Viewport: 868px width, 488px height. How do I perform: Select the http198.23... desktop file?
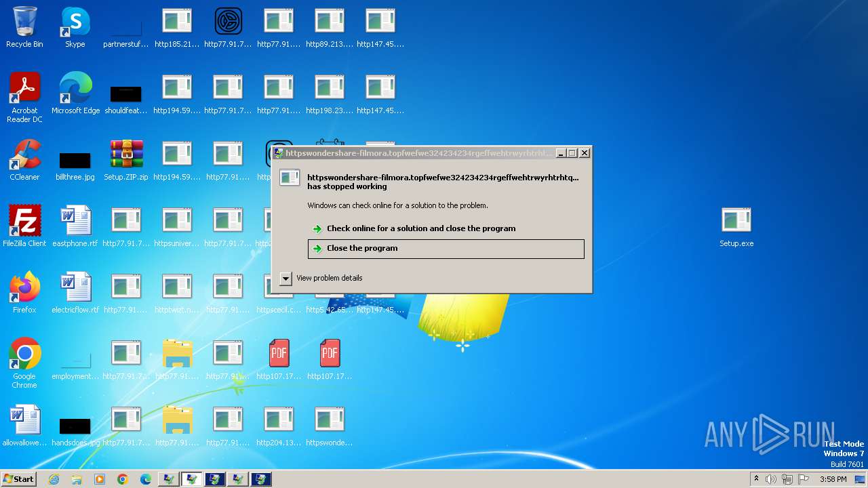[330, 94]
